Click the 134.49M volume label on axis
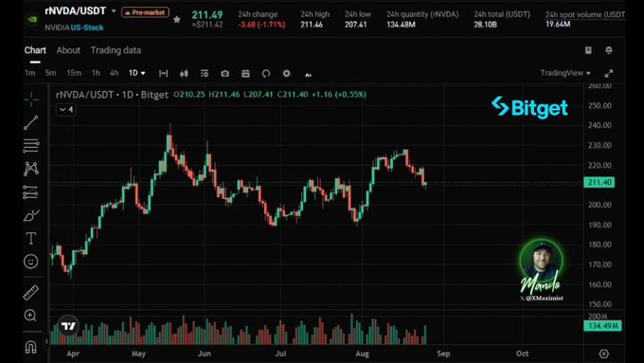644x363 pixels. (602, 326)
